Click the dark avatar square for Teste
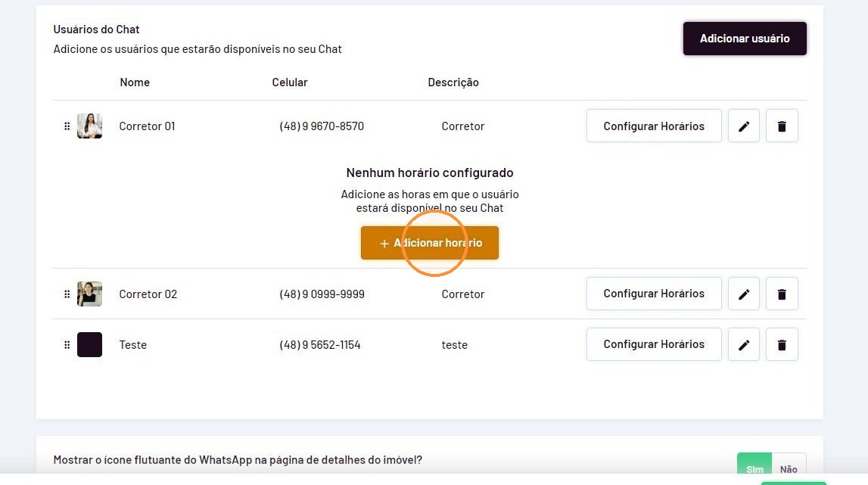This screenshot has height=485, width=868. pyautogui.click(x=90, y=344)
